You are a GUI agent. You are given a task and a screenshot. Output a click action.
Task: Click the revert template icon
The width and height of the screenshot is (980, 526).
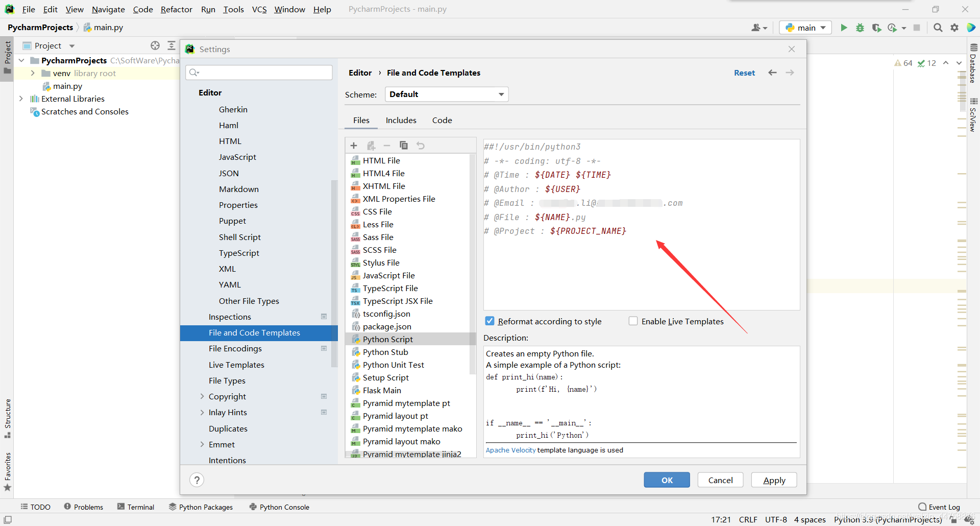pos(421,146)
